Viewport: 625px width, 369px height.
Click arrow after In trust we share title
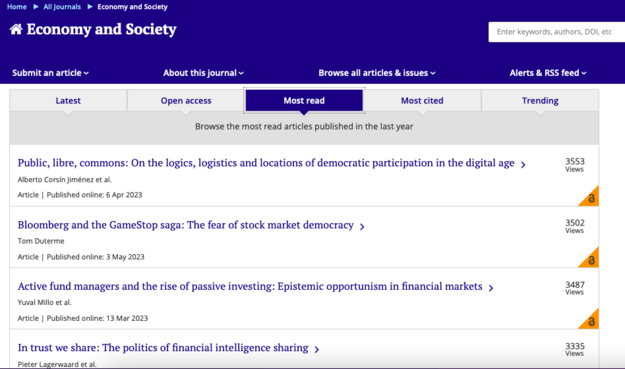pos(317,349)
